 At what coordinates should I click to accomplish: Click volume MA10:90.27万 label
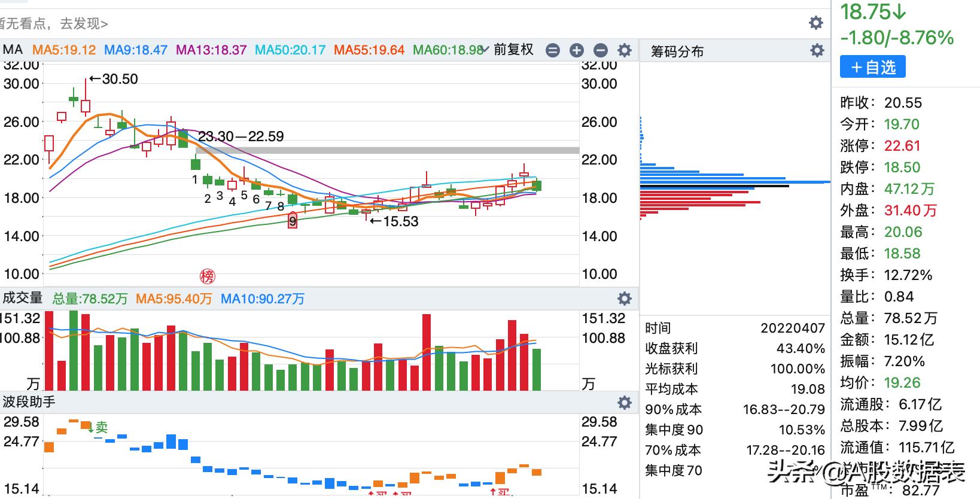pos(263,298)
